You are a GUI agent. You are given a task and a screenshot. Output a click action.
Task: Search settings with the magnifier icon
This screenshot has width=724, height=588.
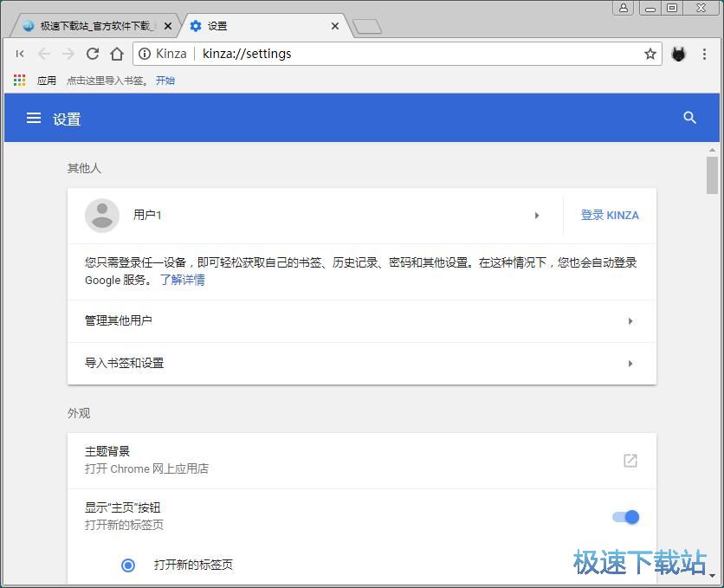[x=690, y=118]
